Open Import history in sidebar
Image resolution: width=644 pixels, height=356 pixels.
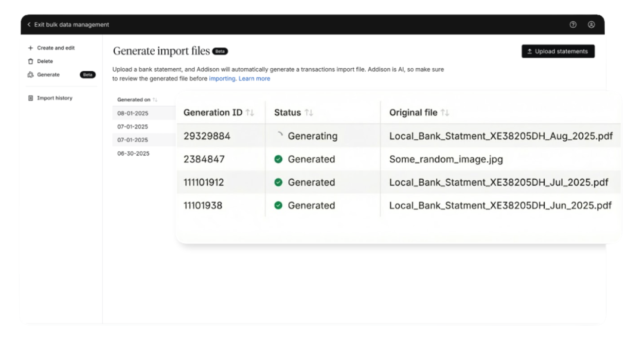pos(54,98)
